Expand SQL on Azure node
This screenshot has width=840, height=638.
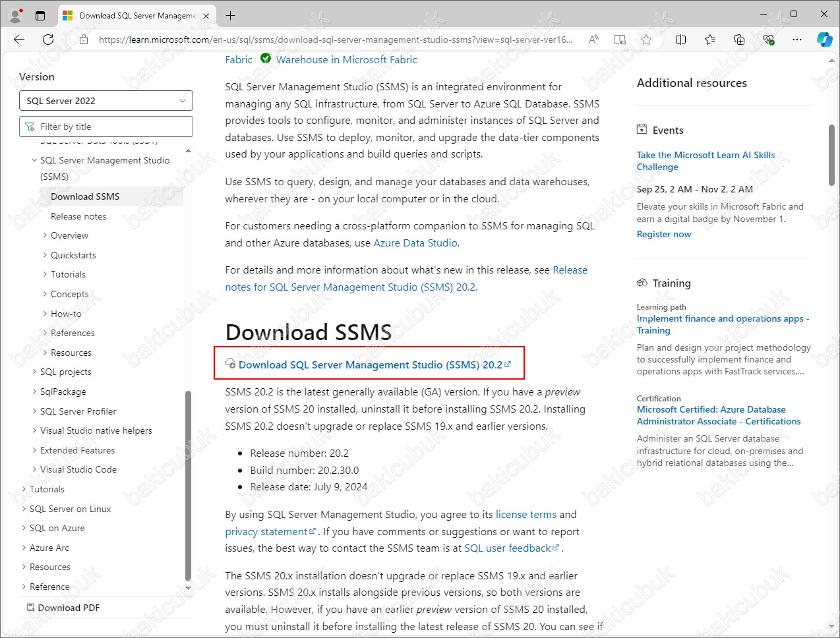coord(24,528)
